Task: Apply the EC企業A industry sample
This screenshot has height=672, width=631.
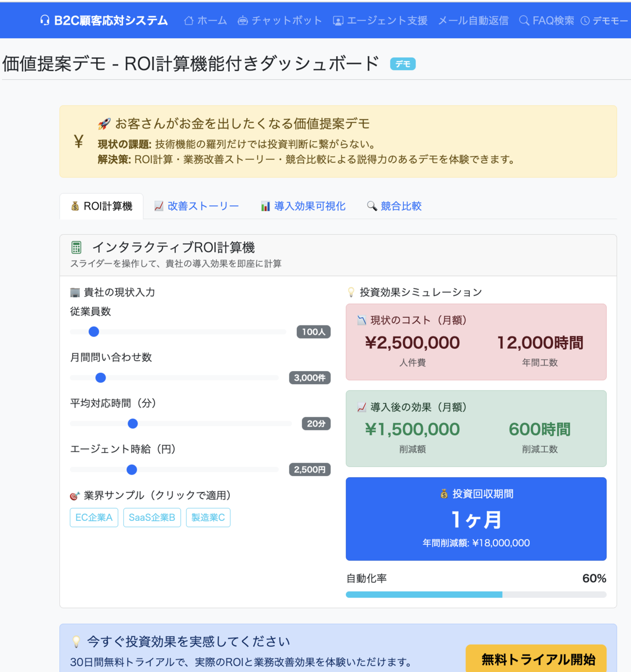Action: pyautogui.click(x=94, y=517)
